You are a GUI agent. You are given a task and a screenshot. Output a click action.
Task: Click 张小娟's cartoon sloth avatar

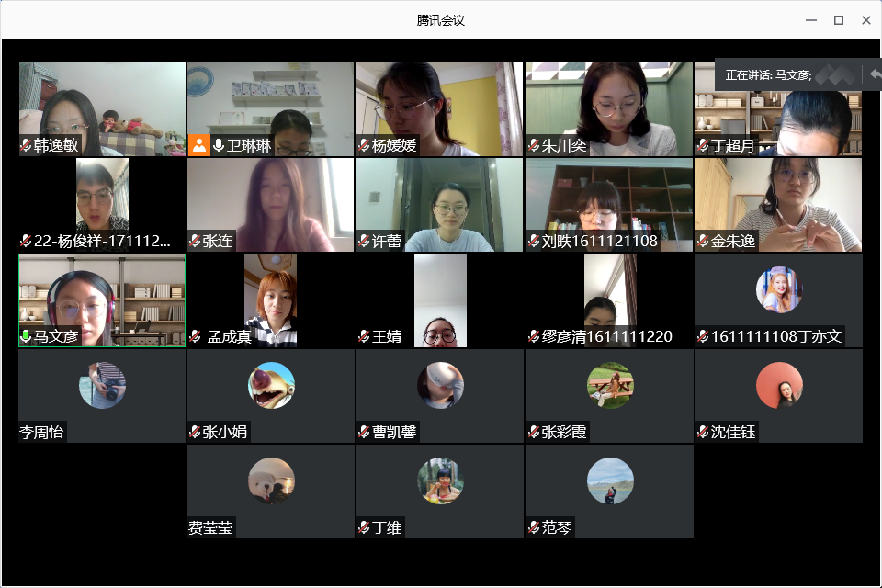click(271, 386)
